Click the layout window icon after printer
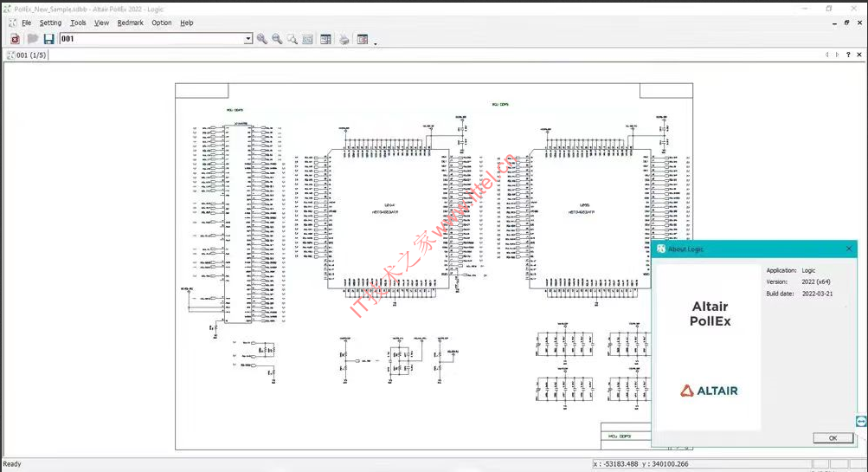The height and width of the screenshot is (472, 868). 363,39
